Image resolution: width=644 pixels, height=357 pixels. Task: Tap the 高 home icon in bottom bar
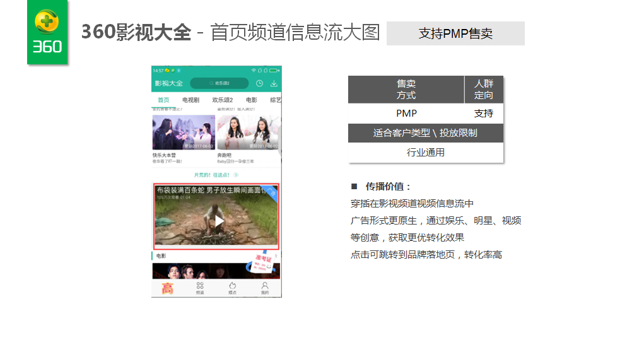click(167, 288)
